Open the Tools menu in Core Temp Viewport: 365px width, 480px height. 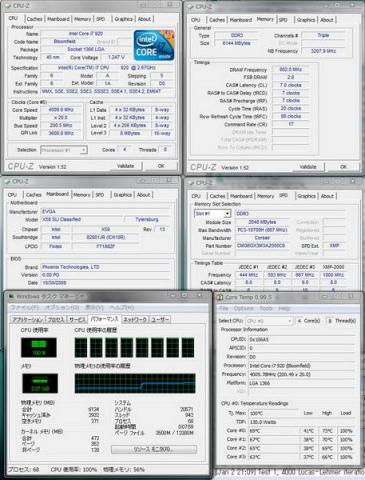[266, 308]
